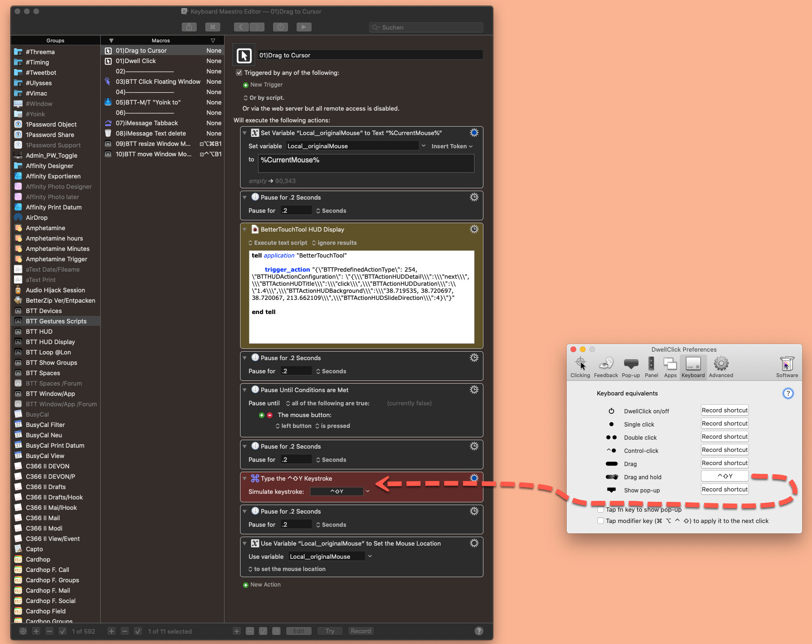Enable 'Tap fn key to show pop-up'

601,509
